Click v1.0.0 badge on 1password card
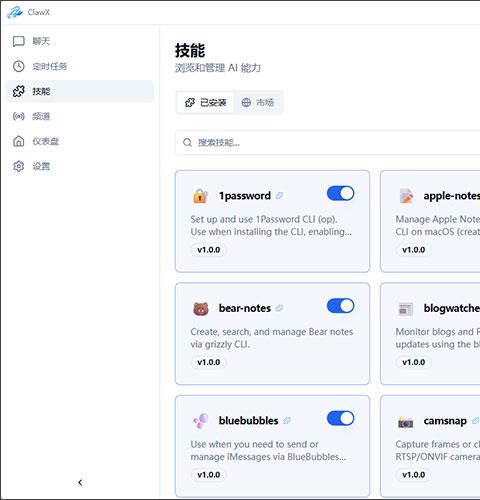 (x=209, y=250)
